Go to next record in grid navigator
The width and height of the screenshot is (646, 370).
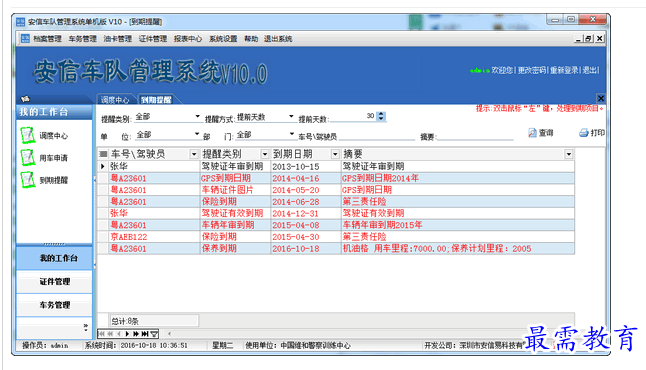(127, 334)
